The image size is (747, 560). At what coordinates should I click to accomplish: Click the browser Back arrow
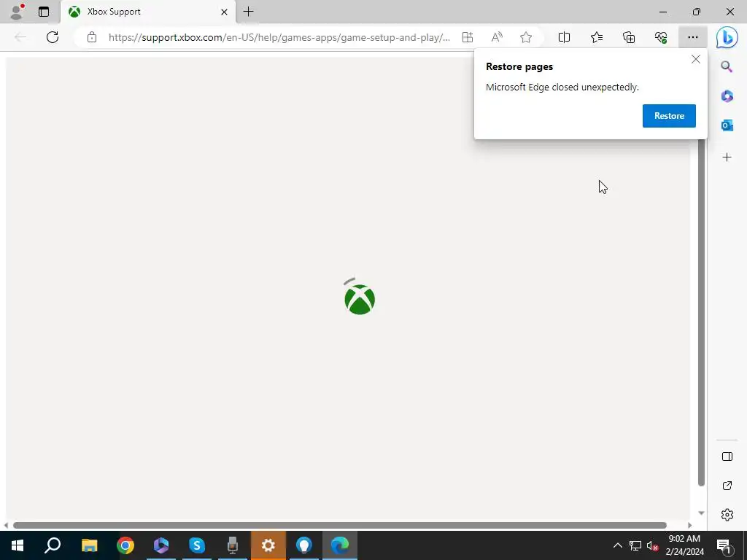20,37
